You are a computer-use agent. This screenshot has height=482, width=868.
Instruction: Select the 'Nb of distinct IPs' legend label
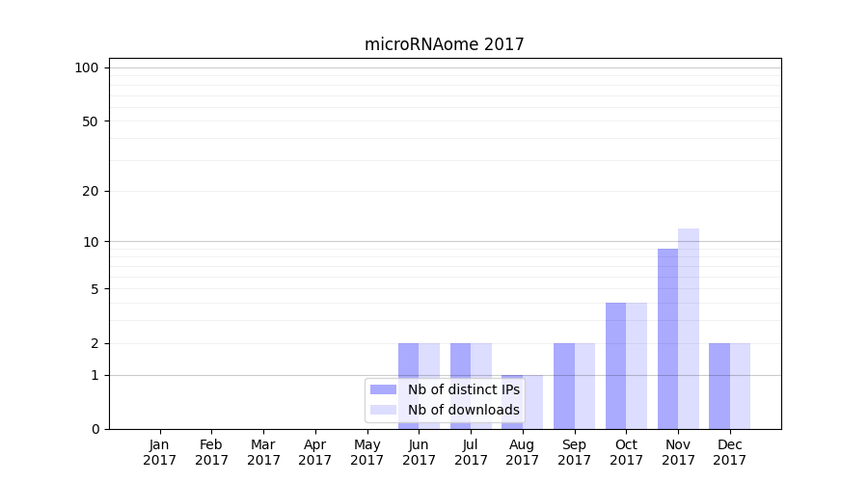point(463,389)
